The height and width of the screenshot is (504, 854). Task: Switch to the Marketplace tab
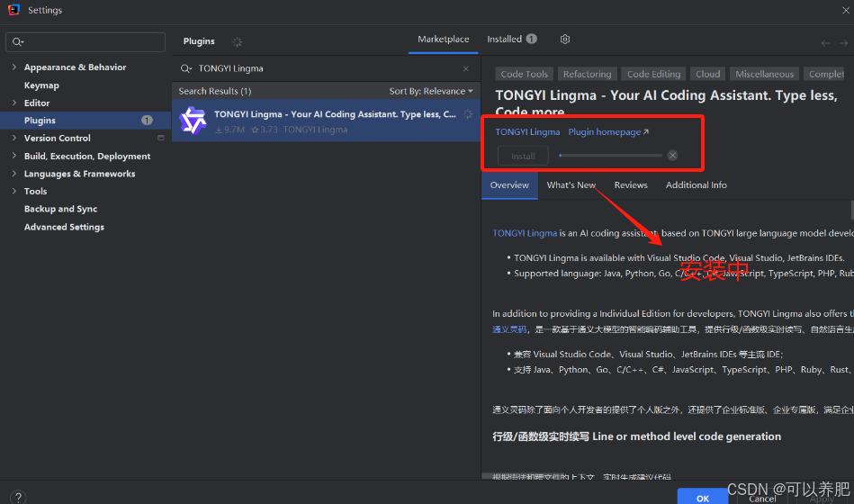(x=444, y=40)
